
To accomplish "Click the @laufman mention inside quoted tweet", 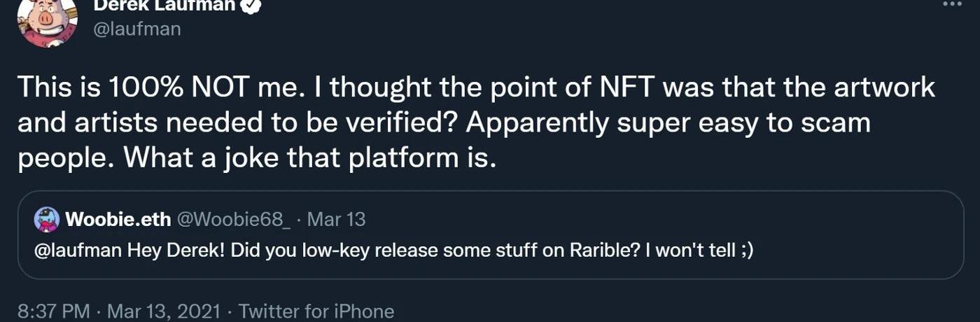I will tap(78, 251).
